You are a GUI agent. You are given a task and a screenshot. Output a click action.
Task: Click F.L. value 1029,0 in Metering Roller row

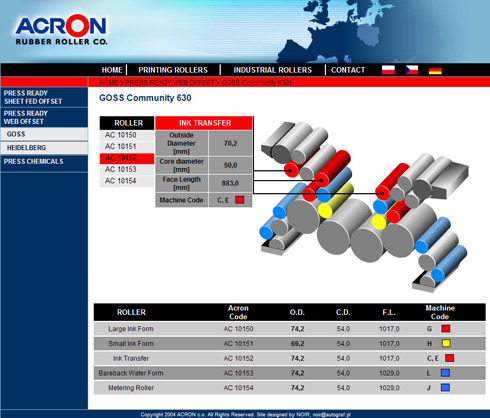pos(389,388)
